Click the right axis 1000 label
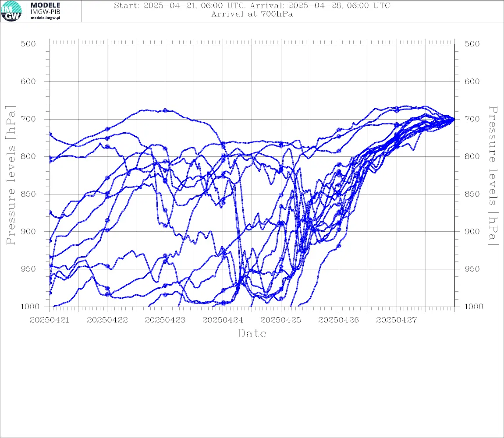Image resolution: width=504 pixels, height=438 pixels. click(474, 307)
